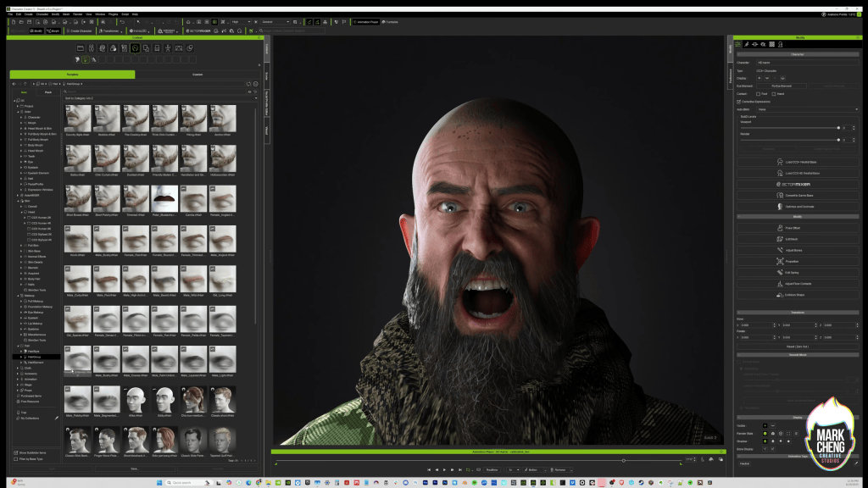Screen dimensions: 868x488
Task: Select HairStyle in the content tree
Action: (34, 352)
